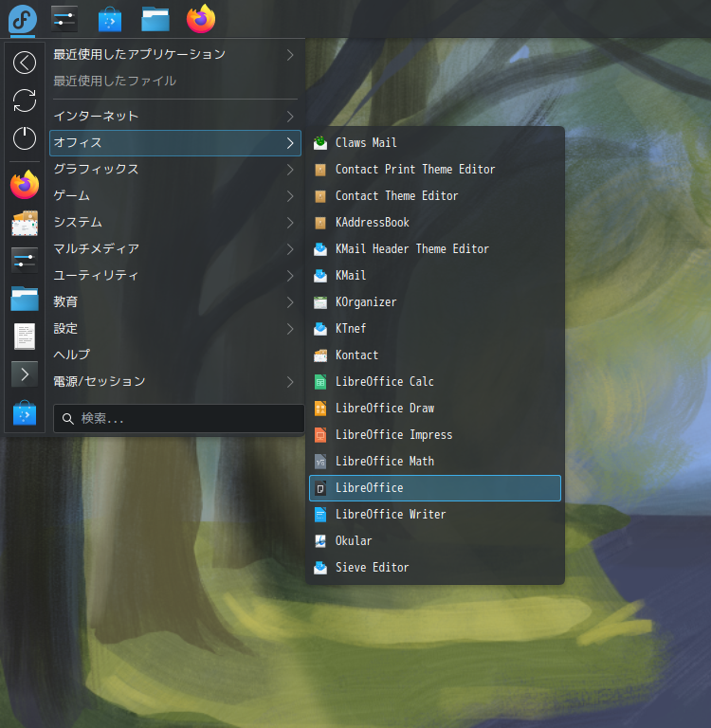Open System Settings from top panel
The image size is (711, 728).
click(64, 19)
